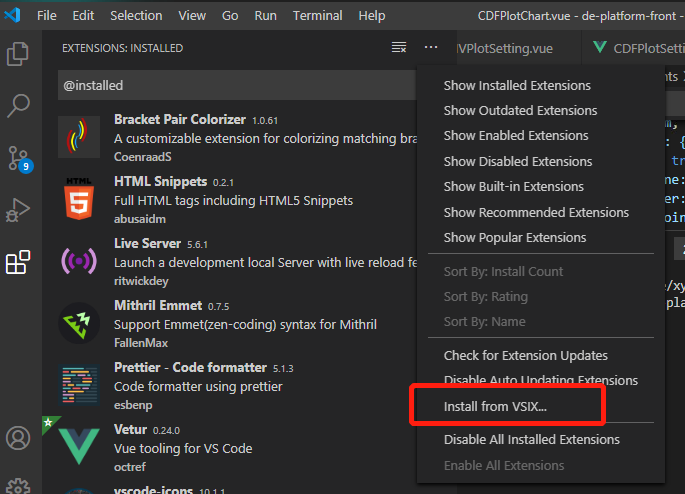The image size is (685, 494).
Task: Open the Explorer view in activity bar
Action: 18,54
